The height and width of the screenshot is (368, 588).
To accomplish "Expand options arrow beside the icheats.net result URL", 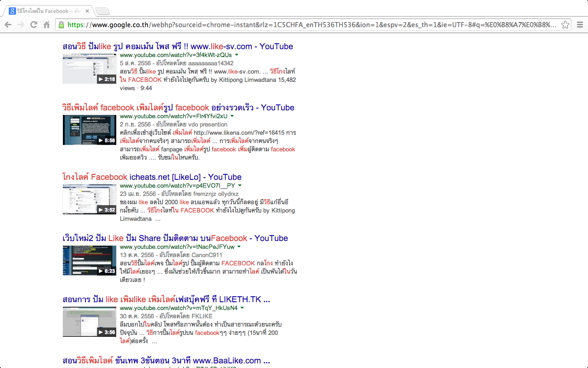I will (240, 185).
